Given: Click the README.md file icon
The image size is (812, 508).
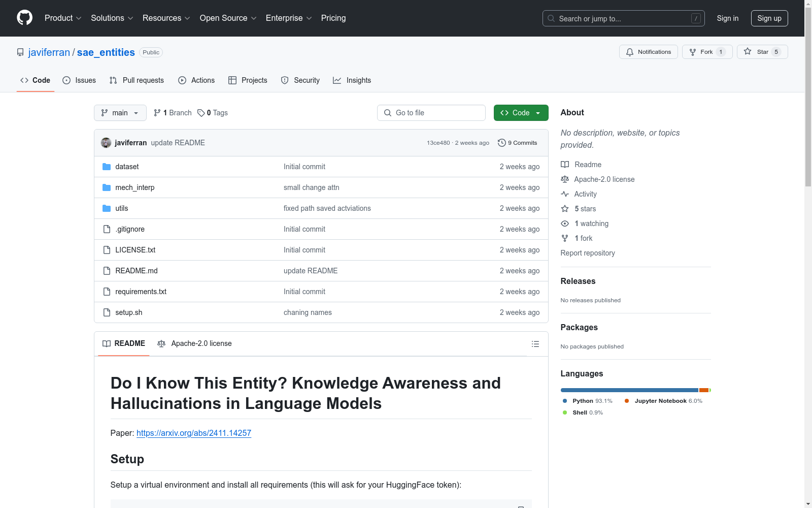Looking at the screenshot, I should pos(107,271).
